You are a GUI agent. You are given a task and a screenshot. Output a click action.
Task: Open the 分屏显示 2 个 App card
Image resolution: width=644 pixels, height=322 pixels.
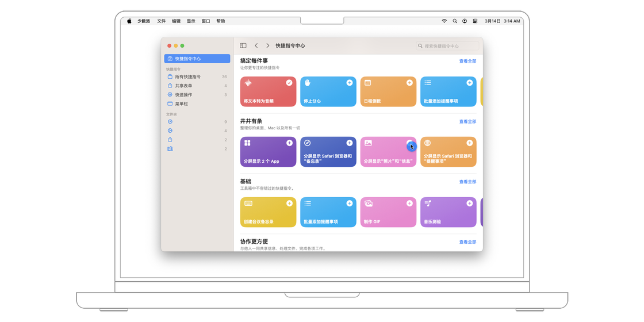pyautogui.click(x=268, y=152)
